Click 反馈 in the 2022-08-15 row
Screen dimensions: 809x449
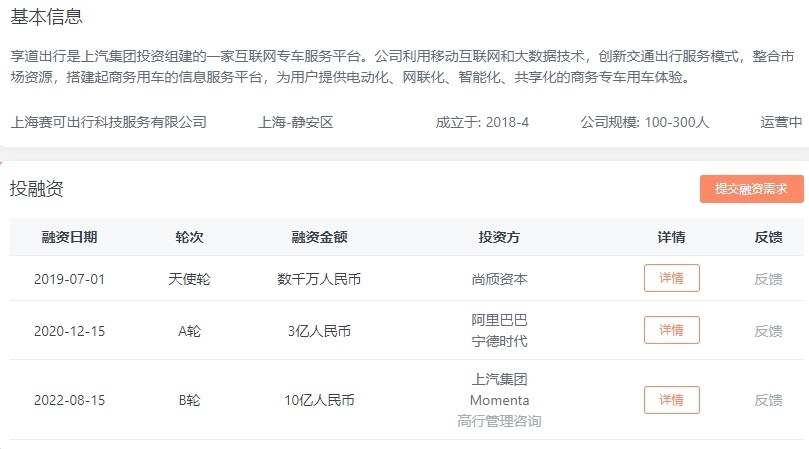768,400
